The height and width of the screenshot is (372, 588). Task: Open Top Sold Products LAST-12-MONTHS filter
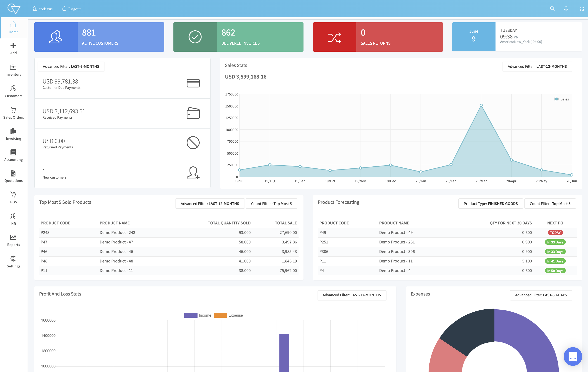click(210, 204)
